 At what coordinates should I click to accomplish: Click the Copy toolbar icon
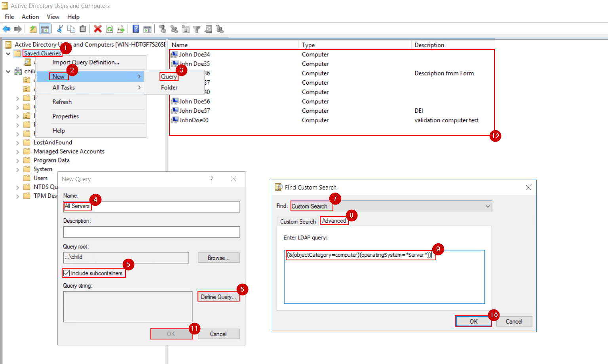click(x=71, y=28)
